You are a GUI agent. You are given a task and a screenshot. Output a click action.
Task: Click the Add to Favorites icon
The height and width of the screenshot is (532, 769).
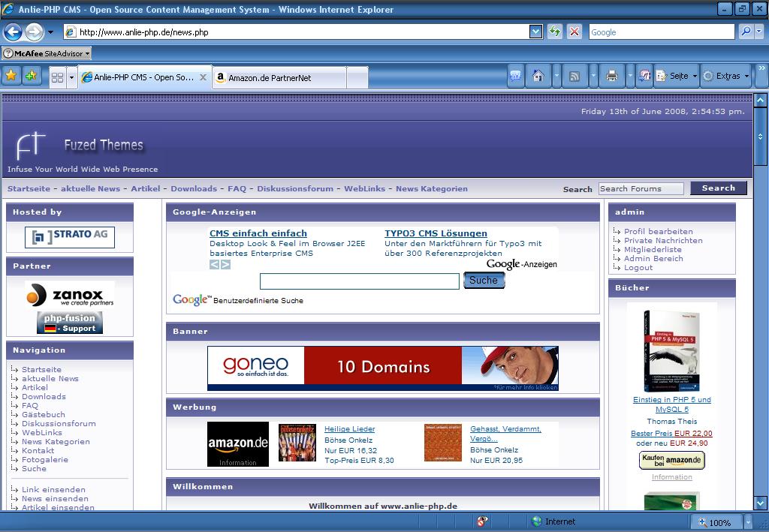coord(31,76)
